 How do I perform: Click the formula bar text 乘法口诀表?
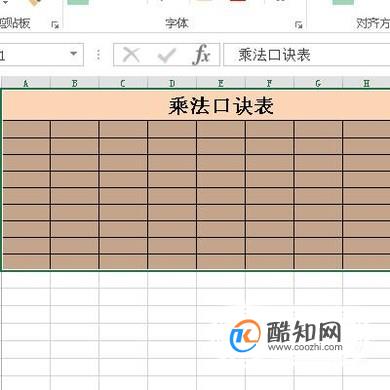(274, 55)
